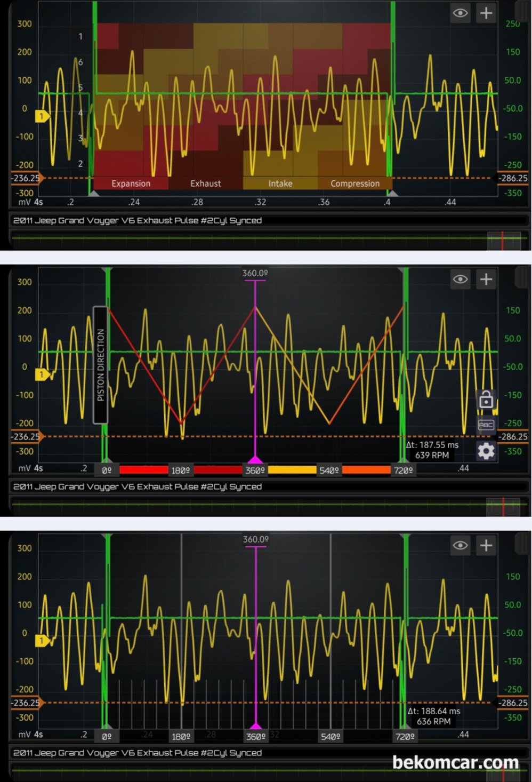This screenshot has height=782, width=532.
Task: Select the Intake stroke segment
Action: (280, 183)
